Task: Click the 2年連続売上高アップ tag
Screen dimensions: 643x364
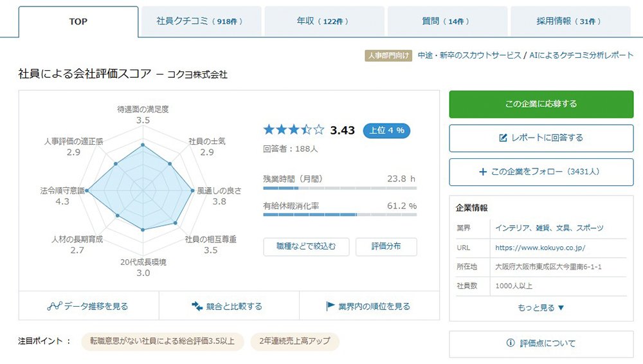Action: point(294,341)
